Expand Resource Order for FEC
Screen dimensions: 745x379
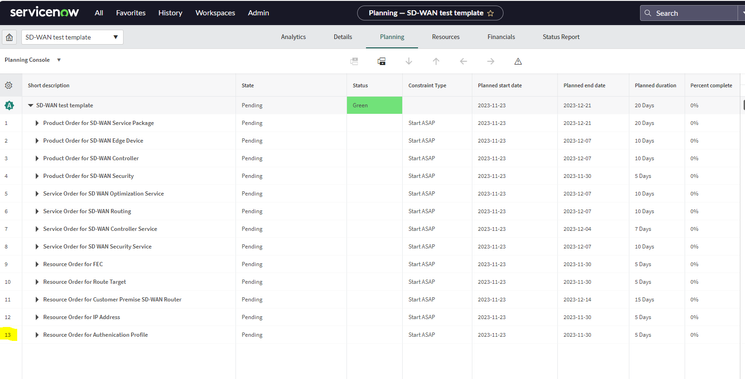[37, 264]
